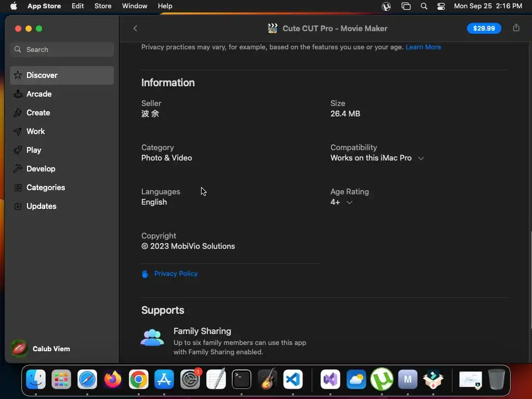This screenshot has width=532, height=399.
Task: Open the Privacy Policy link
Action: 176,274
